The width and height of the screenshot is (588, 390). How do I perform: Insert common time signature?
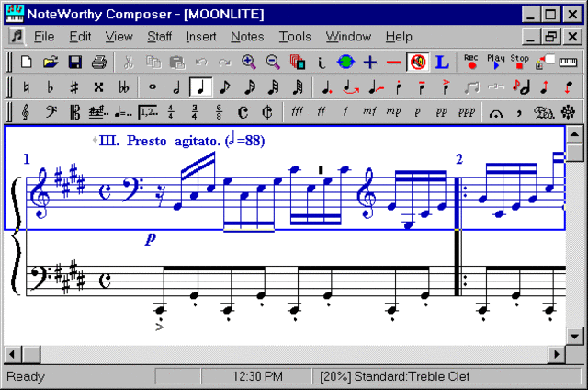tap(243, 112)
